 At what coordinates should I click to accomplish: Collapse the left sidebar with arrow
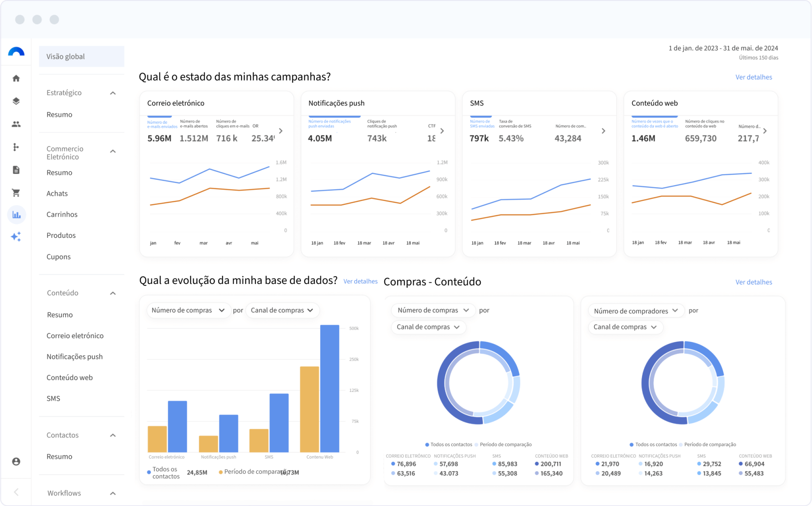point(16,492)
